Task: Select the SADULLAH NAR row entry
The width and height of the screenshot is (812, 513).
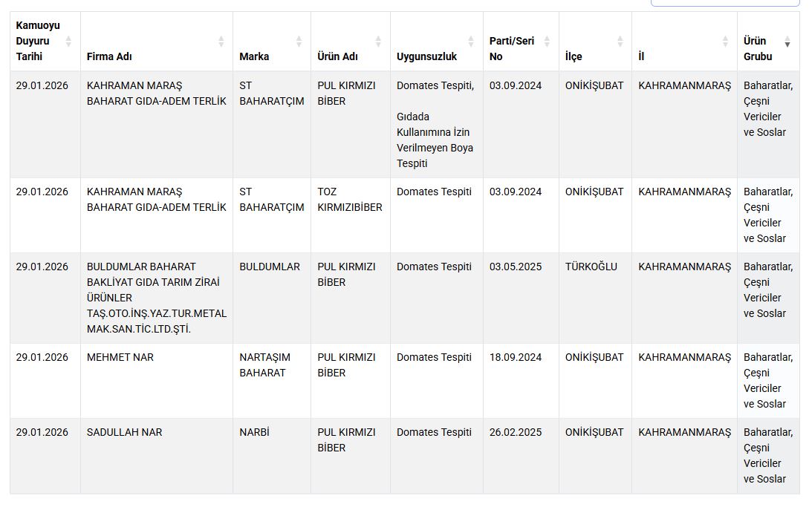Action: coord(124,432)
